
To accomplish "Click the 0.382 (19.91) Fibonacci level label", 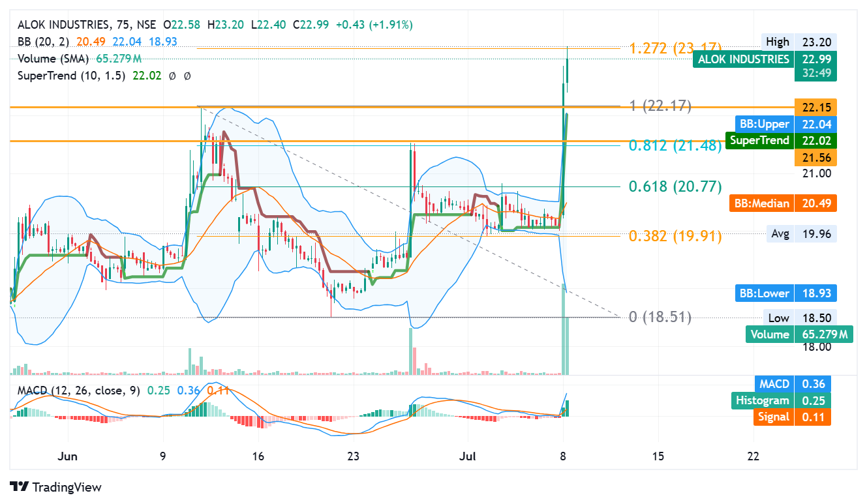I will (x=675, y=236).
